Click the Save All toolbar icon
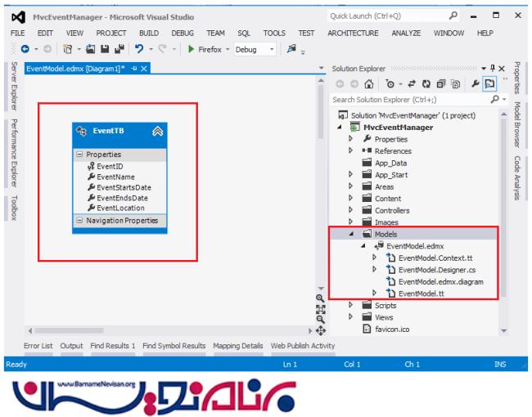This screenshot has height=417, width=532. click(x=119, y=49)
